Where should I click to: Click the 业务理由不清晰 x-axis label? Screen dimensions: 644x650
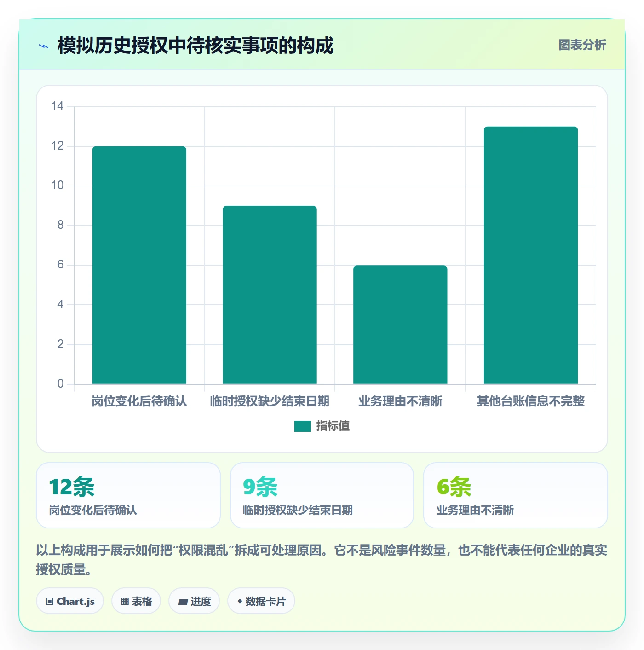tap(400, 401)
